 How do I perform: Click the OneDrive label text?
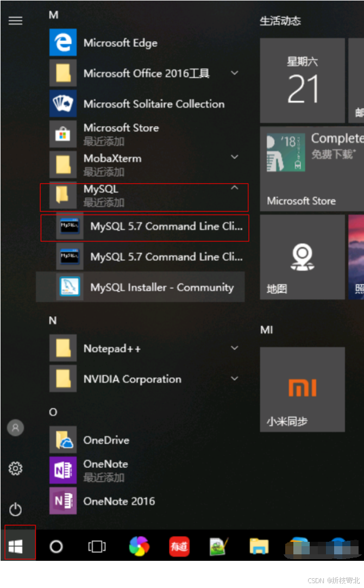(106, 440)
